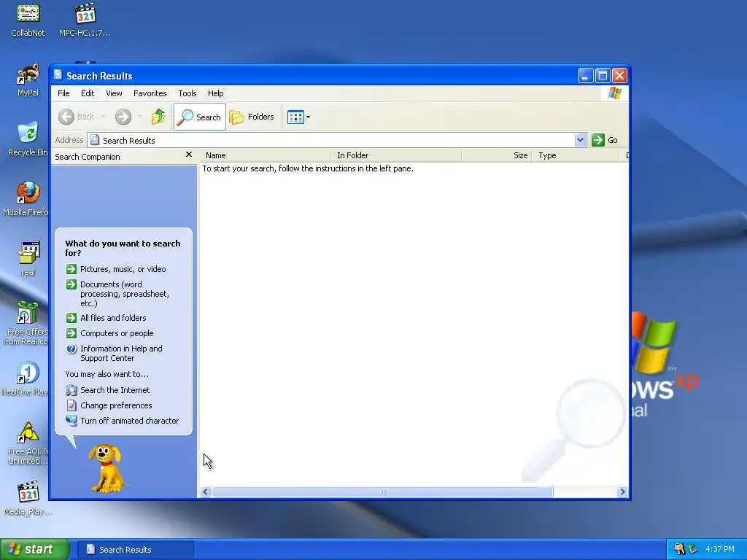Open the Address bar dropdown

(580, 140)
